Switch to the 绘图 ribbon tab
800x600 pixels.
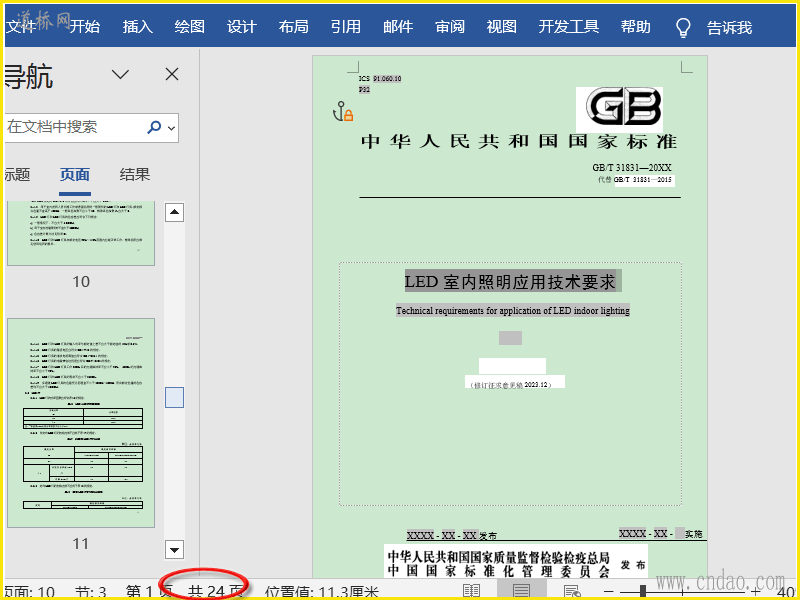(x=190, y=27)
